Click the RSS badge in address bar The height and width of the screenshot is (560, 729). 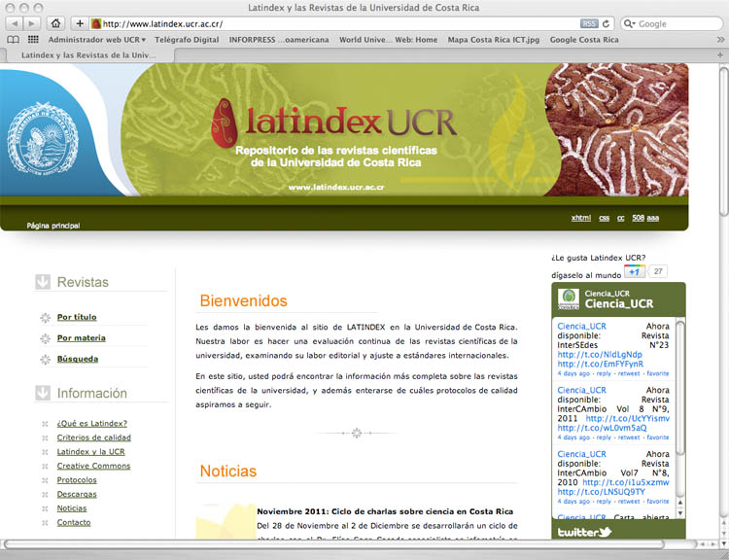pos(589,23)
